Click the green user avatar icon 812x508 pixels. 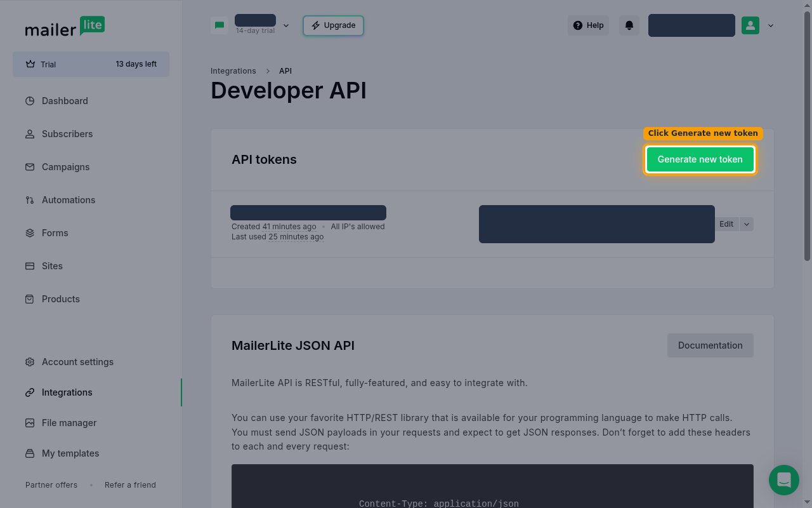[x=750, y=25]
